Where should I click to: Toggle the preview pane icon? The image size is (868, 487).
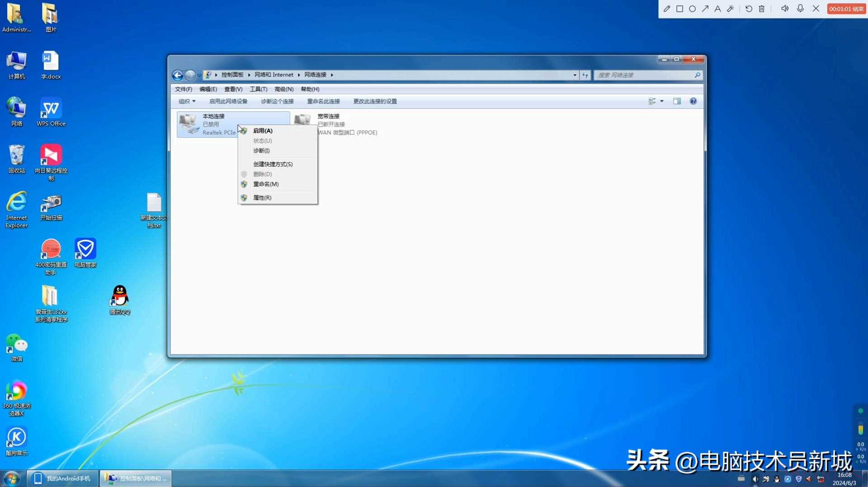(x=677, y=101)
